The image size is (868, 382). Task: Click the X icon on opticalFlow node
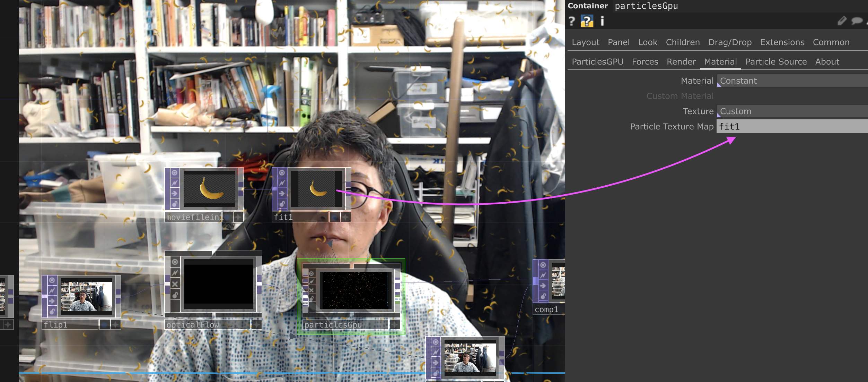point(175,284)
